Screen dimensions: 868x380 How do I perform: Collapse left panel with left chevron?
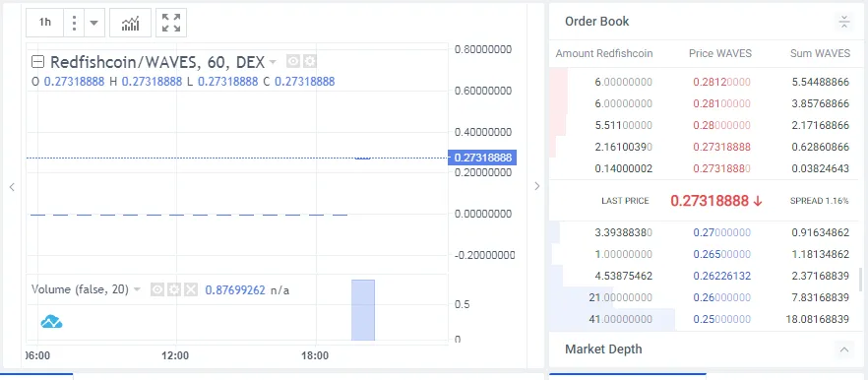pos(12,187)
